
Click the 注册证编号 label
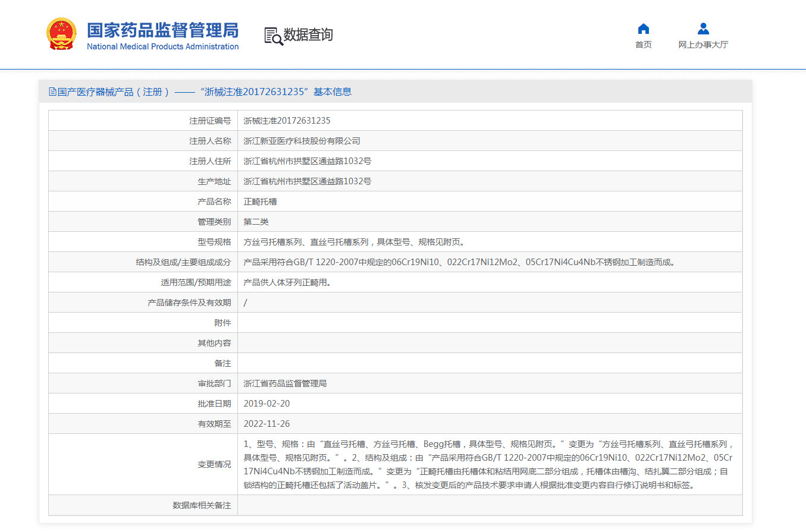210,121
